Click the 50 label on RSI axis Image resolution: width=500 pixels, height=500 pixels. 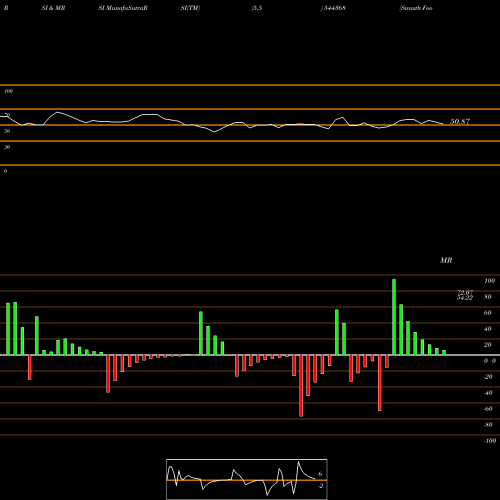coord(7,131)
